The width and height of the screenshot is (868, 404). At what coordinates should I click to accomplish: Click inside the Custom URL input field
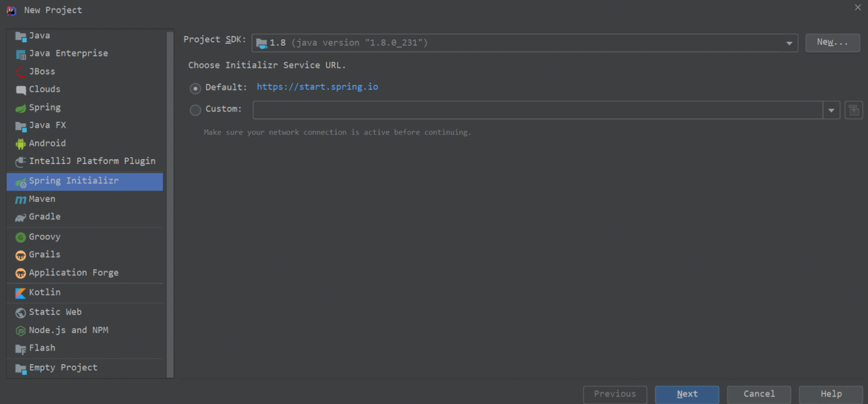pos(538,110)
